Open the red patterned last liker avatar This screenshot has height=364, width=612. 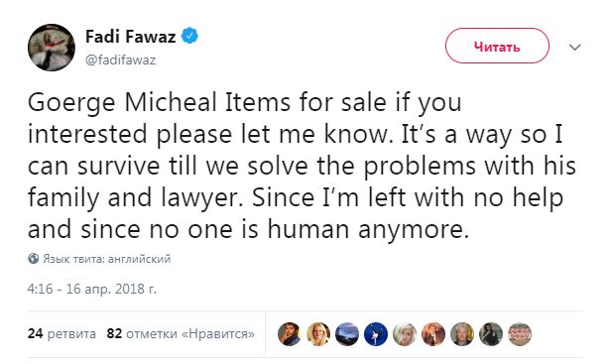(520, 334)
